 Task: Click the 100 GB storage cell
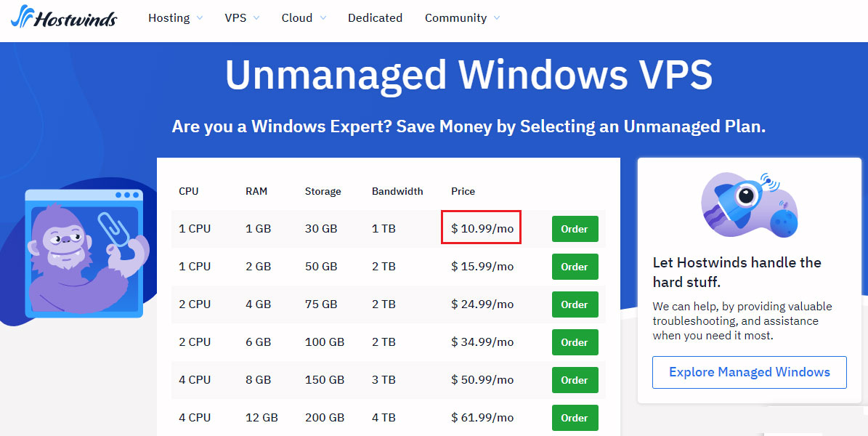pyautogui.click(x=325, y=342)
